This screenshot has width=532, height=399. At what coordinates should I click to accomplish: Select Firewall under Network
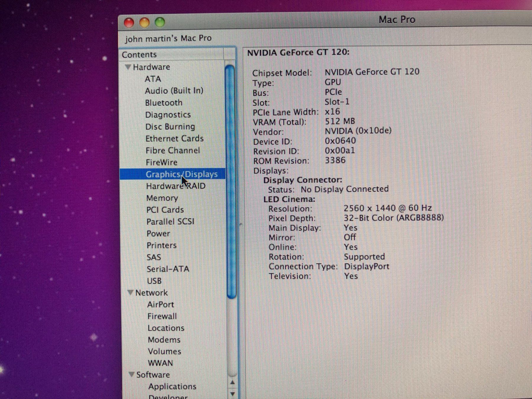pos(162,316)
